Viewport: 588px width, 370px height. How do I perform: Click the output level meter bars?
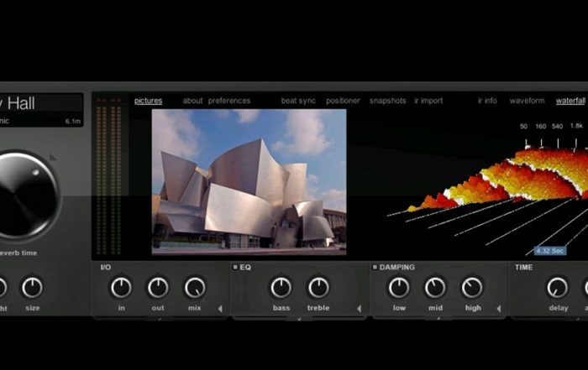(x=116, y=176)
